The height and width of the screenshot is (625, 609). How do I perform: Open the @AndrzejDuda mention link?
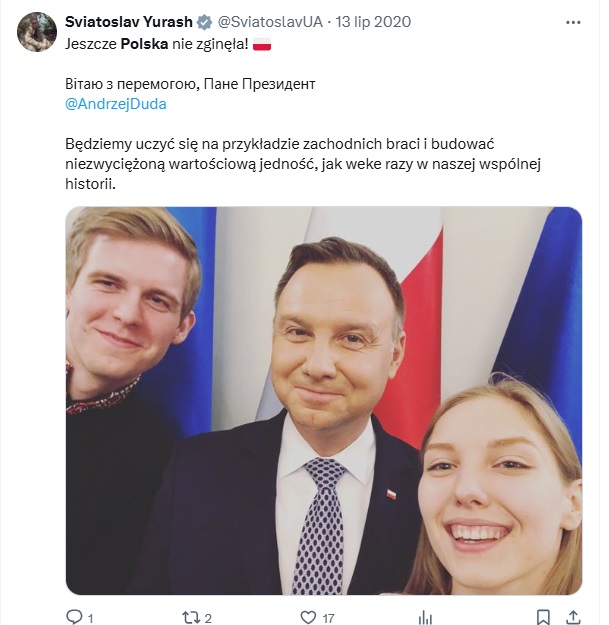[x=116, y=104]
